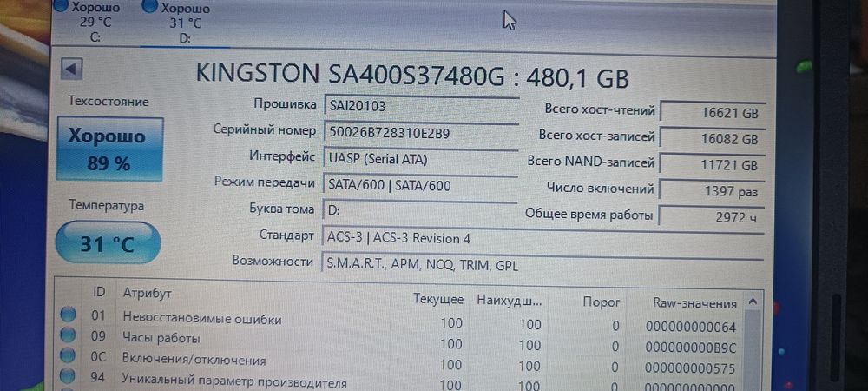868x391 pixels.
Task: Click the standard field ACS-3 Revision 4
Action: tap(542, 237)
